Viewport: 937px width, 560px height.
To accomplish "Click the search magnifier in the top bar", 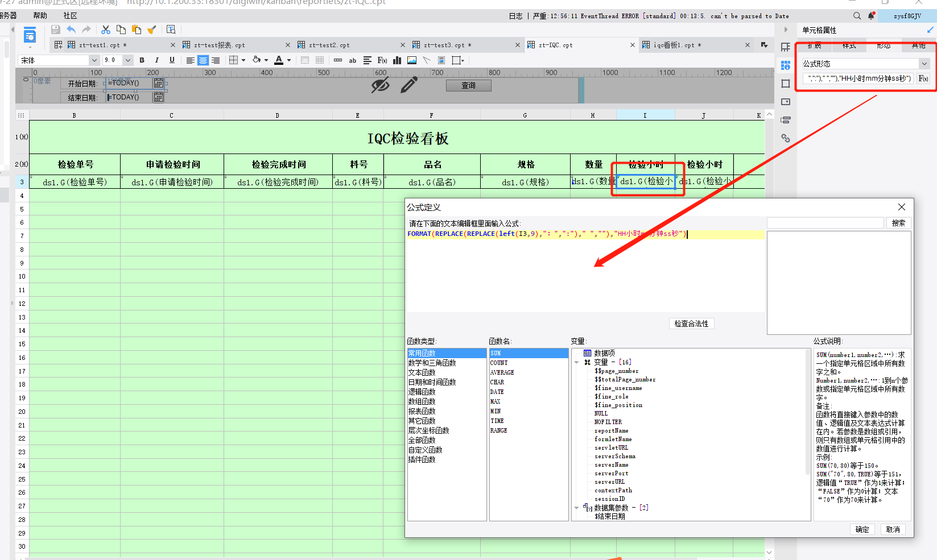I will pyautogui.click(x=857, y=16).
